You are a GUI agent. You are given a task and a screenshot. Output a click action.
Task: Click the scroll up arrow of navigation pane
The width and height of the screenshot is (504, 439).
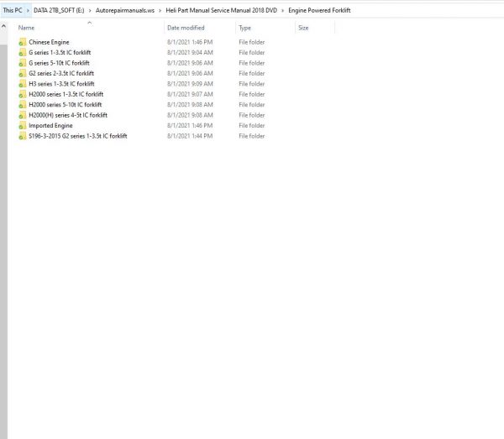[3, 26]
